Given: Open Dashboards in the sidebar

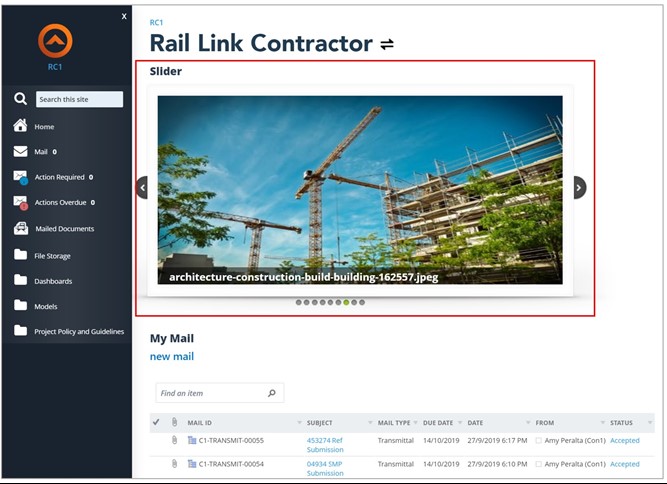Looking at the screenshot, I should [x=53, y=281].
